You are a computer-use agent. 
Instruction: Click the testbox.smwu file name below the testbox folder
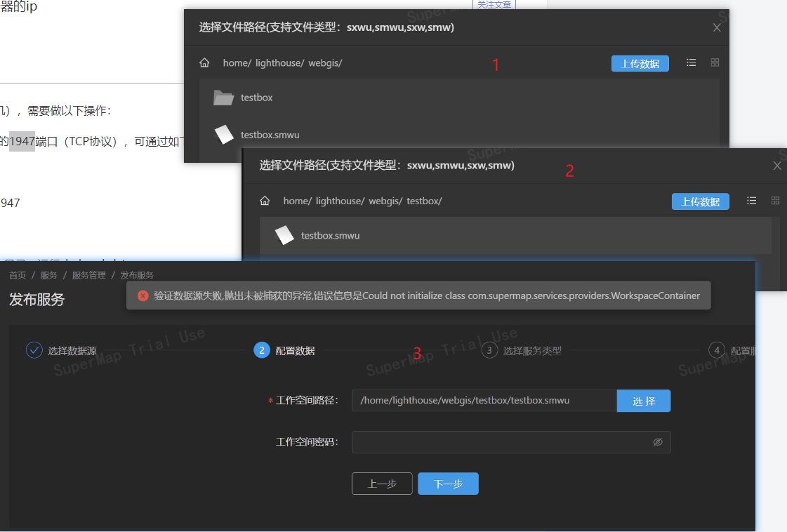270,135
